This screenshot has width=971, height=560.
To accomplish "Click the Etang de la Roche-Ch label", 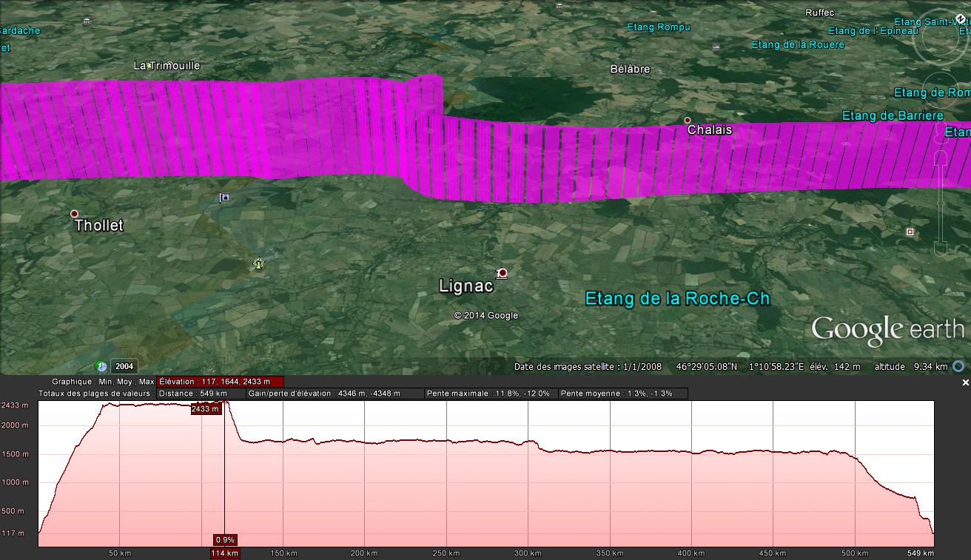I will point(677,298).
